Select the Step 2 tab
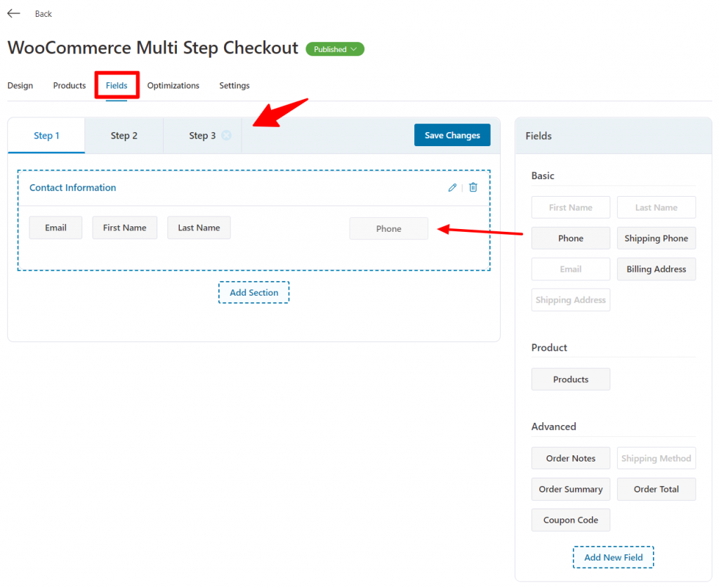Image resolution: width=719 pixels, height=588 pixels. (x=124, y=136)
